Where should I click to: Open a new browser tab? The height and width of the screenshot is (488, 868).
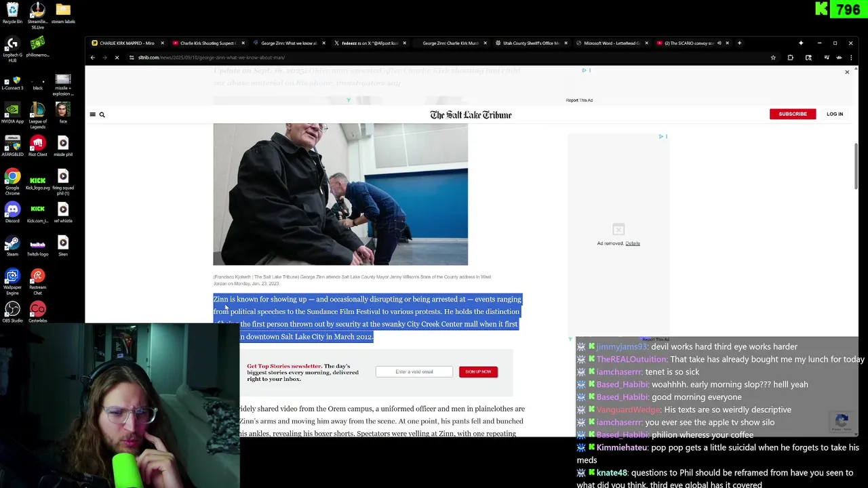(740, 43)
